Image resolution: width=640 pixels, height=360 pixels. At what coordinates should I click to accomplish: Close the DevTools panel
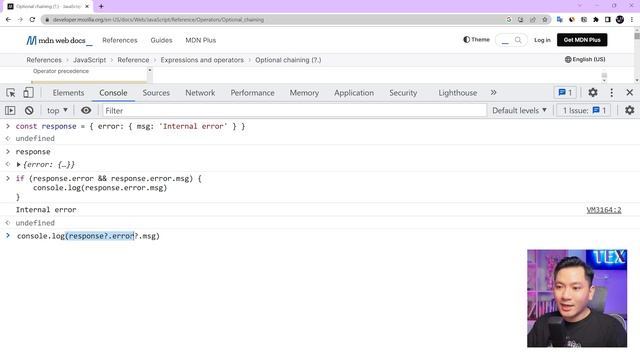pos(630,93)
